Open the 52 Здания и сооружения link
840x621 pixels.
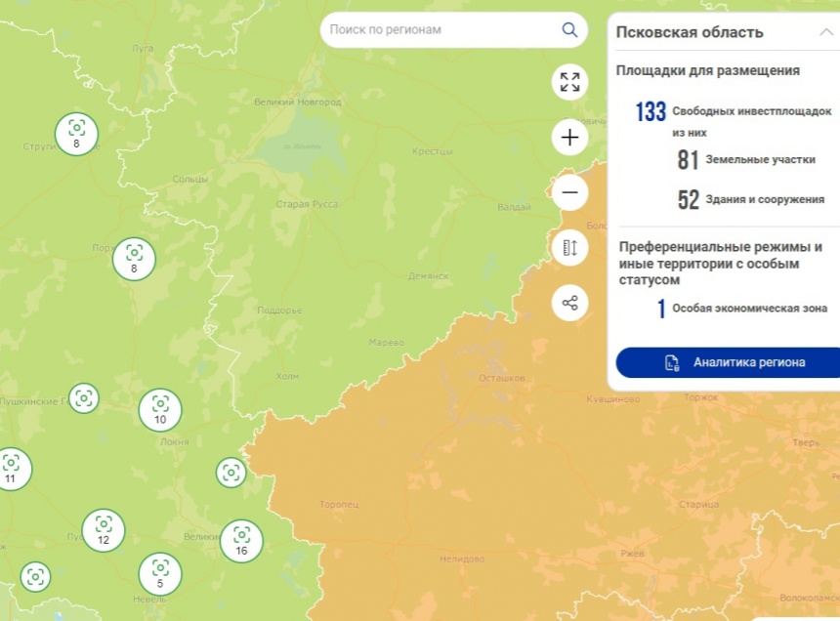pyautogui.click(x=751, y=200)
